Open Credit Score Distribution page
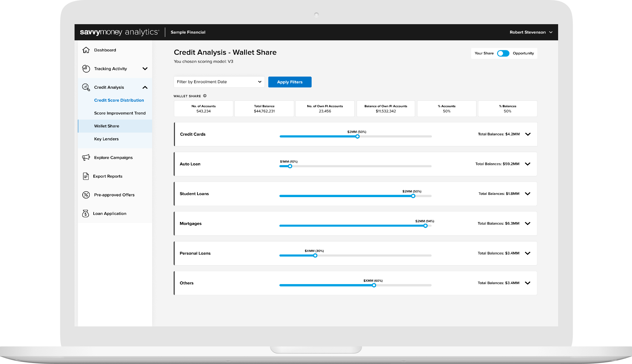The image size is (632, 364). [119, 100]
